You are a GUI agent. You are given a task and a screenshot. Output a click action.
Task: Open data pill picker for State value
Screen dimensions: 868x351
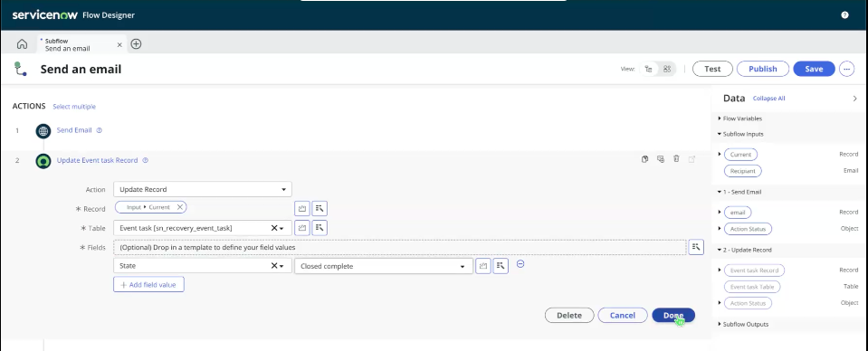coord(501,266)
